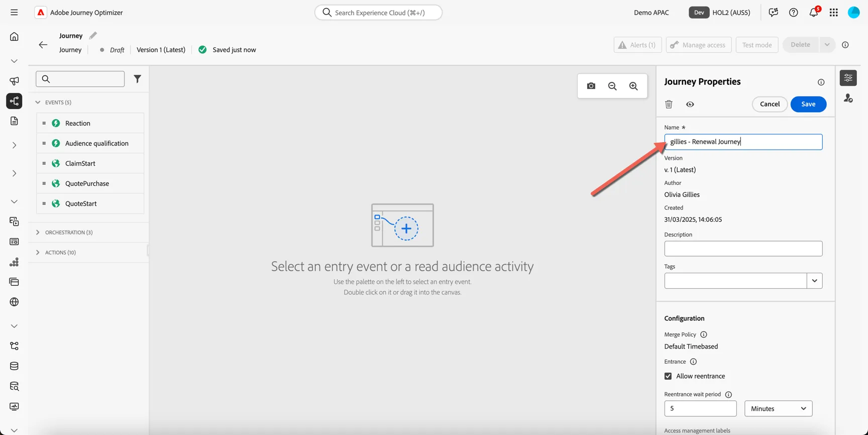Click Manage access button

(x=698, y=45)
